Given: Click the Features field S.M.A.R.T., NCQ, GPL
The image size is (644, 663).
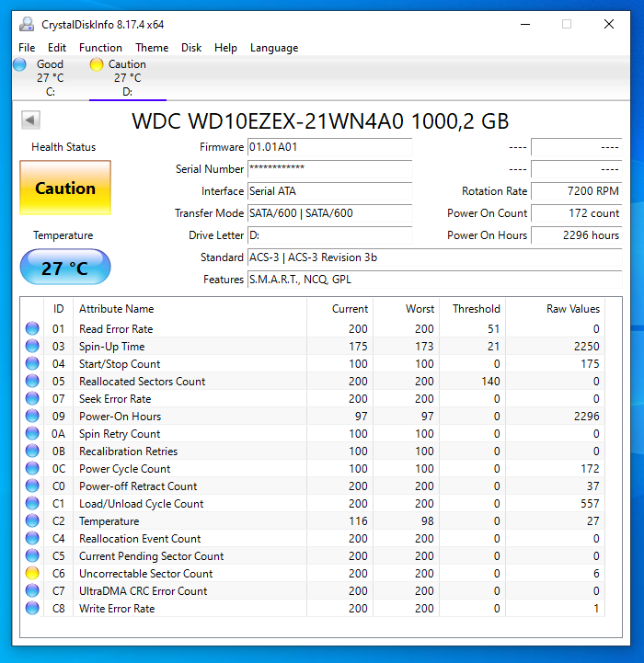Looking at the screenshot, I should pyautogui.click(x=434, y=279).
